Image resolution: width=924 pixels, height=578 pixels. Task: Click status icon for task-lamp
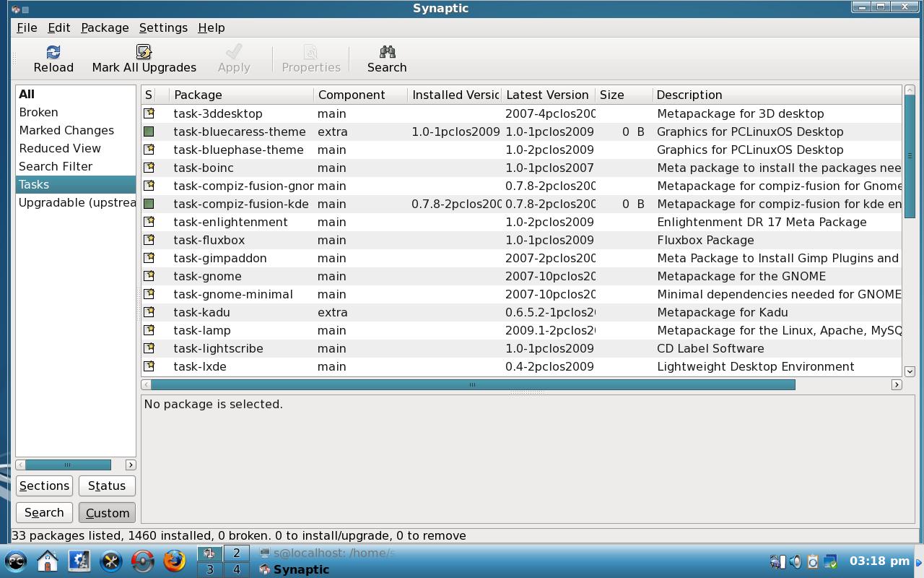pos(149,330)
